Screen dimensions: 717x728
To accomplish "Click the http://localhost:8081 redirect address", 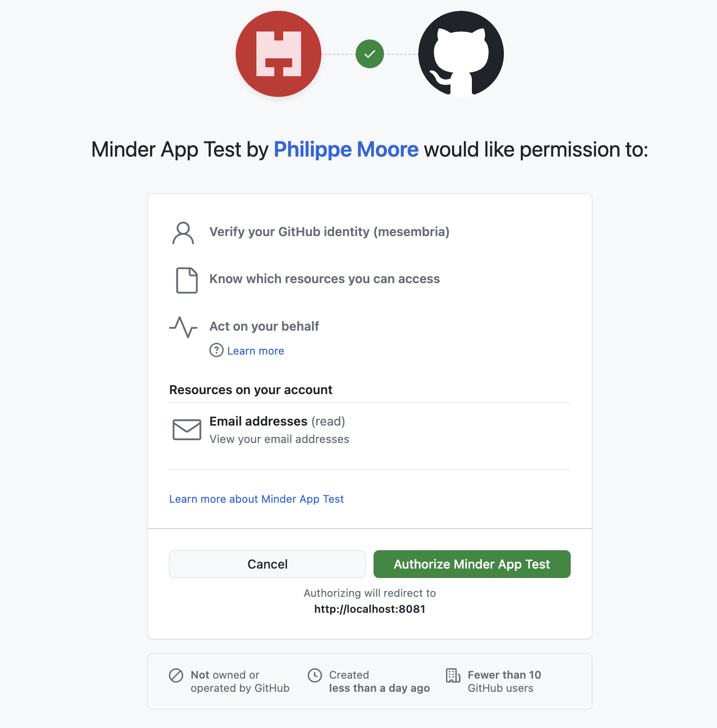I will tap(369, 609).
